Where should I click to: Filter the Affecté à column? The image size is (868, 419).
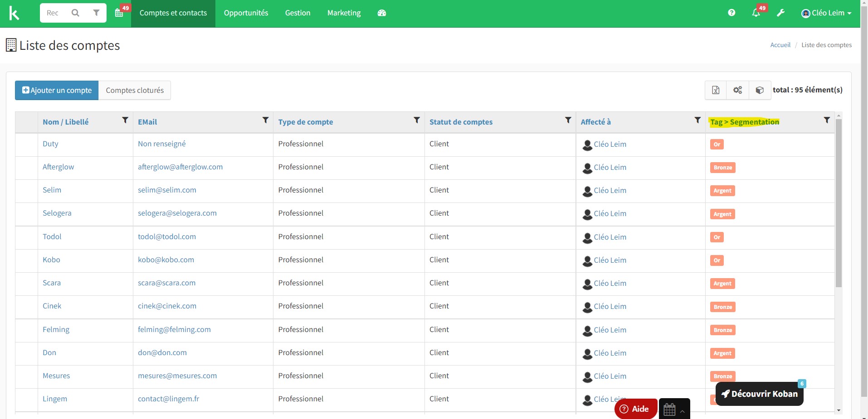coord(697,120)
